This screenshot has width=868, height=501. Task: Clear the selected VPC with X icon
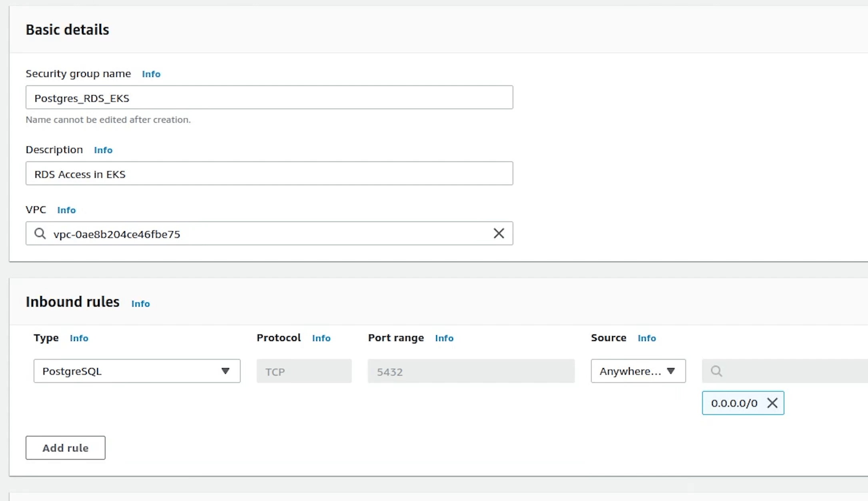point(499,233)
